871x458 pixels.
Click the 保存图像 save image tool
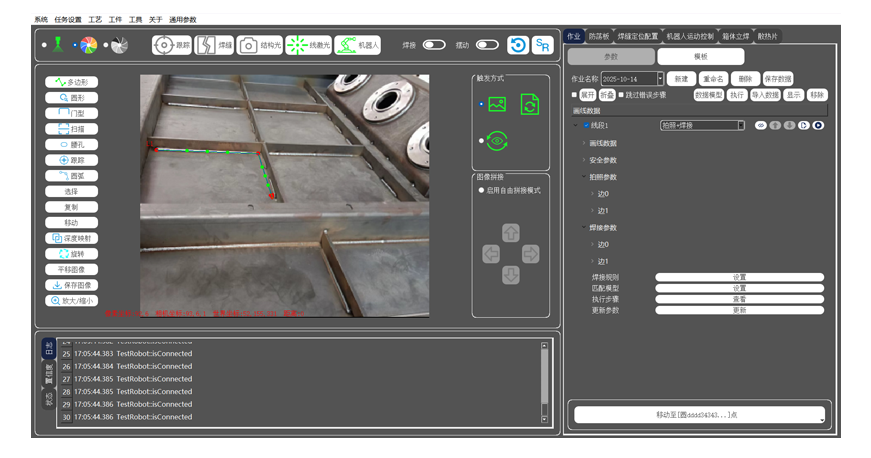coord(71,285)
